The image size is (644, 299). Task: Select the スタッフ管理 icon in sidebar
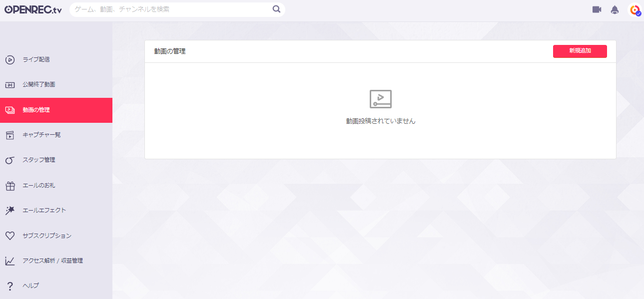(10, 160)
